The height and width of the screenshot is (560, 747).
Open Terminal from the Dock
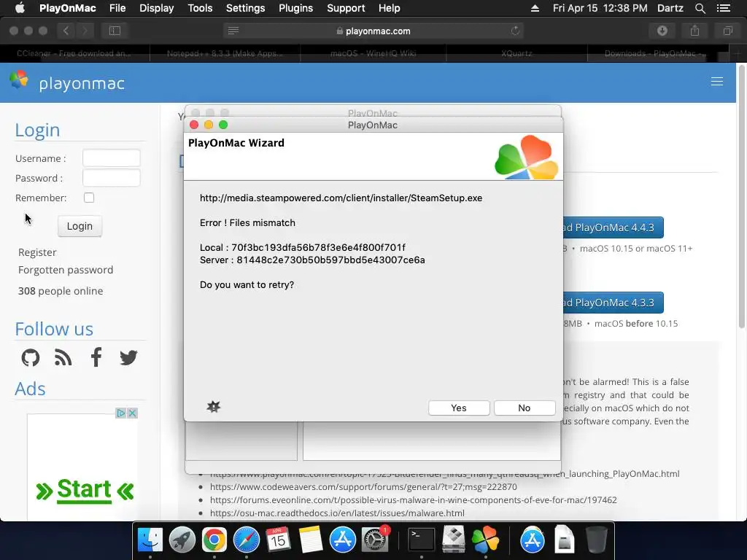(422, 540)
